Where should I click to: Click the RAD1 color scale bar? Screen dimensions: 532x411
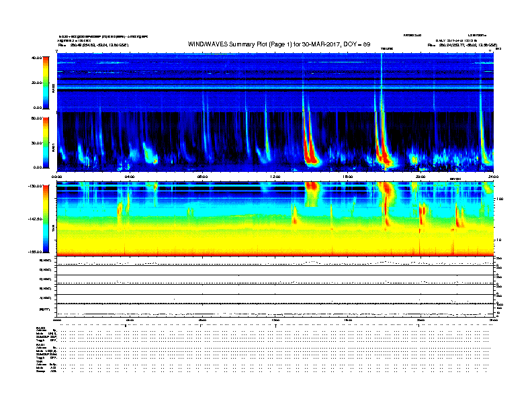(46, 143)
